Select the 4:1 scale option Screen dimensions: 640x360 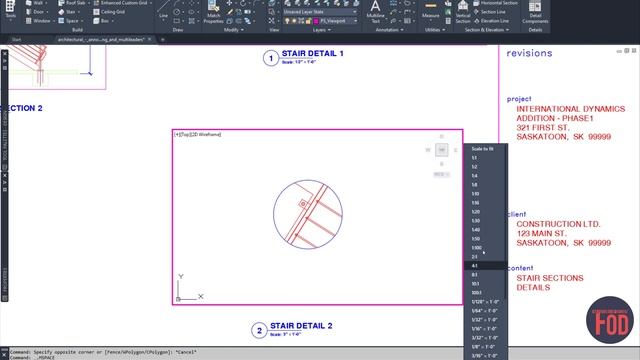(485, 266)
